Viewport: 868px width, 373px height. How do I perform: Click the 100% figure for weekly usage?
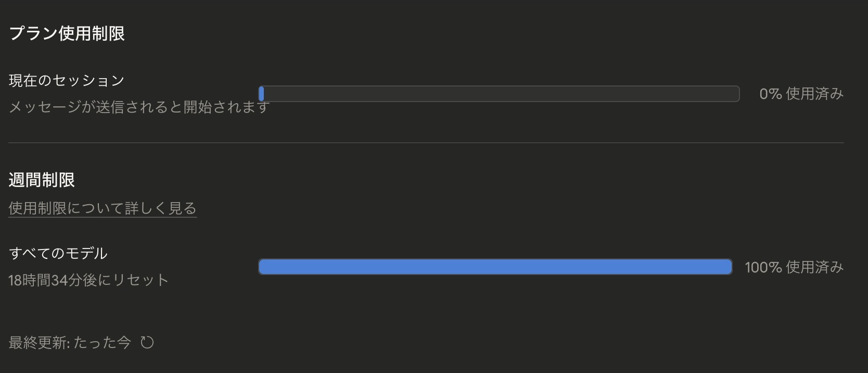(763, 267)
